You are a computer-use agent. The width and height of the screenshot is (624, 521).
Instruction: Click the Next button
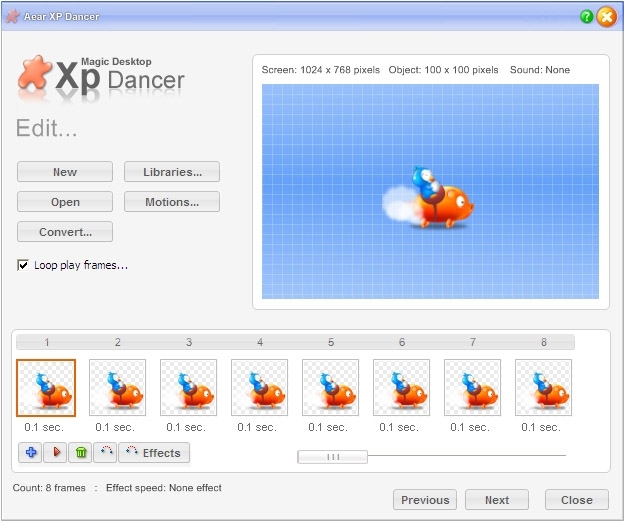pyautogui.click(x=497, y=500)
